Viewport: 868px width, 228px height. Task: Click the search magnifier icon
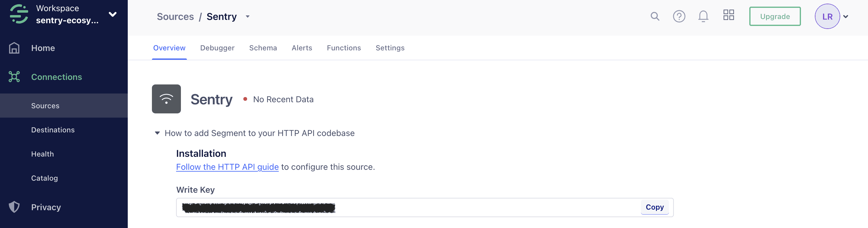tap(655, 16)
